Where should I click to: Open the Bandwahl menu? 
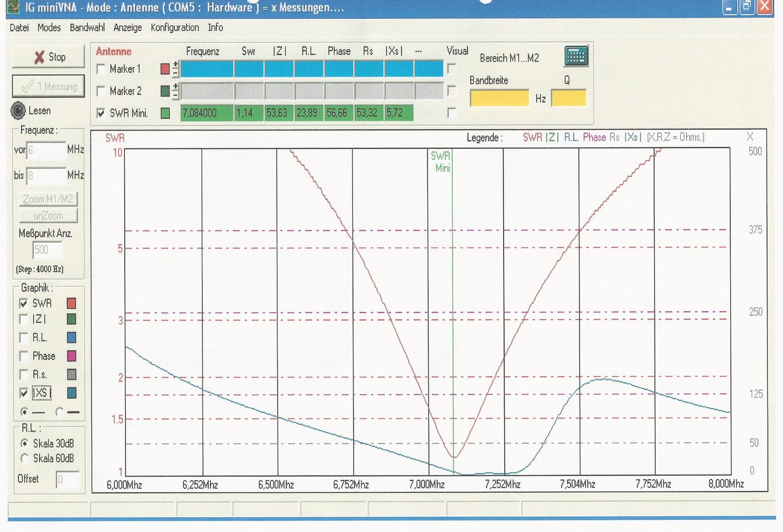tap(87, 28)
